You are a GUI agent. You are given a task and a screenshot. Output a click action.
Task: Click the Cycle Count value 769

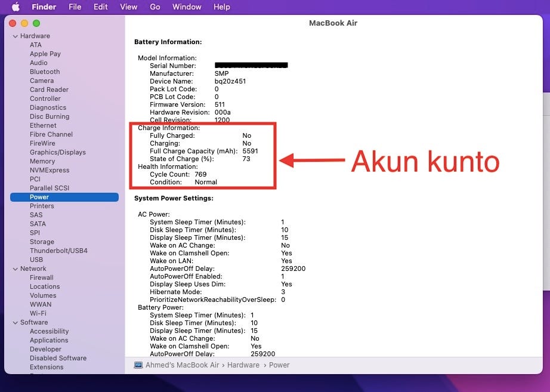(x=200, y=174)
